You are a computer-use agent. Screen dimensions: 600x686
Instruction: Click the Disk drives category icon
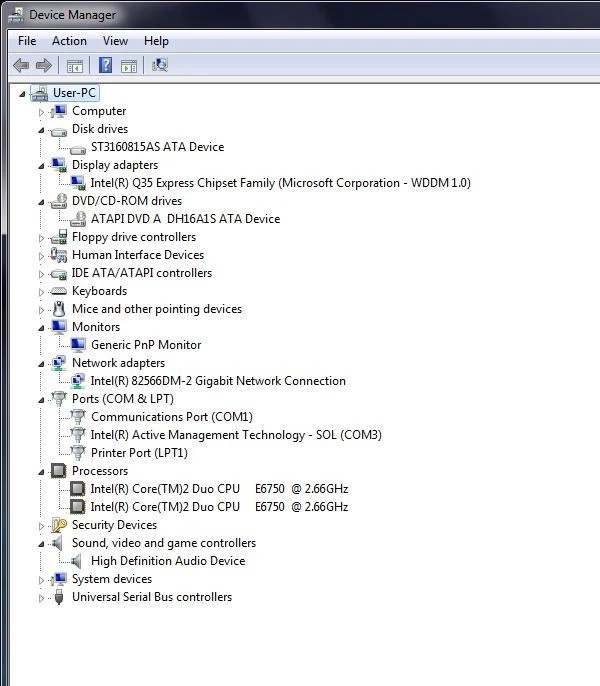[59, 131]
